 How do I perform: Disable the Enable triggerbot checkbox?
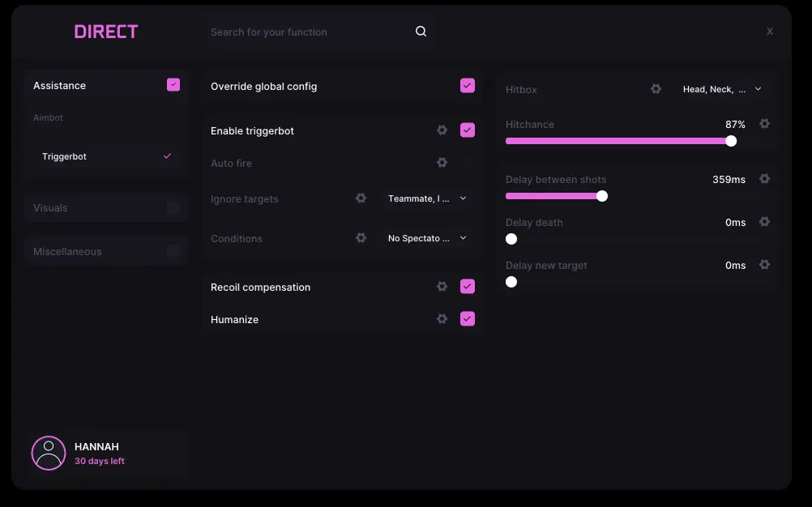pyautogui.click(x=468, y=130)
